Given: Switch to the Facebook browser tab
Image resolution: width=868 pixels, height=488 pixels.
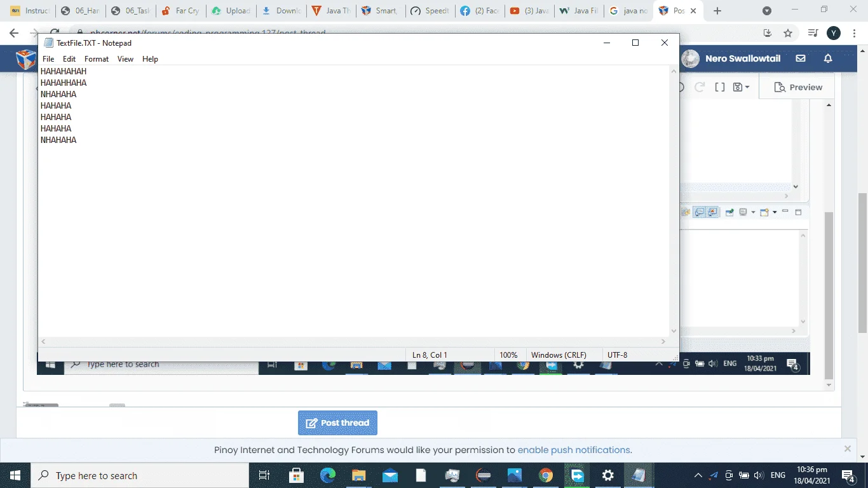Looking at the screenshot, I should [x=479, y=11].
